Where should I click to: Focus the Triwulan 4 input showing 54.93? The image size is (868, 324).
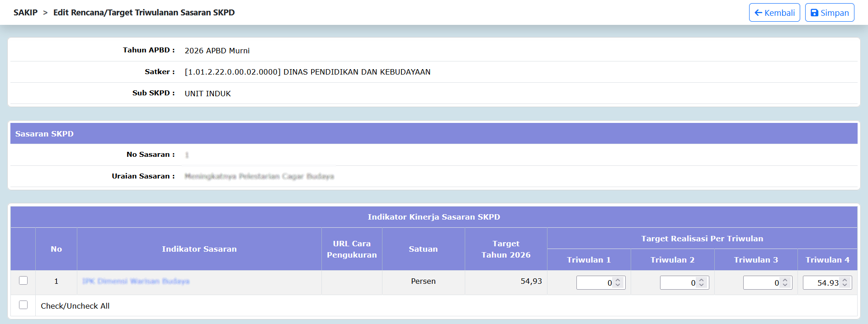coord(827,283)
